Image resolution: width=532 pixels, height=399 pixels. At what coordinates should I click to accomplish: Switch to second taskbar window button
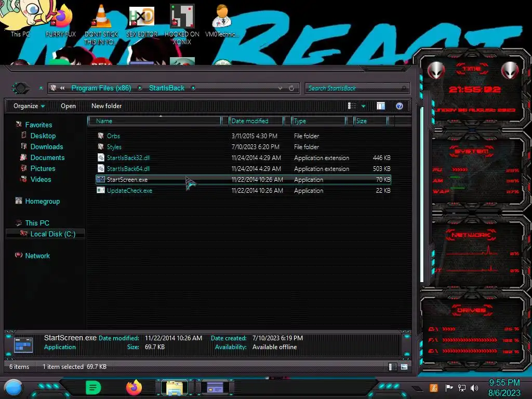coord(215,388)
